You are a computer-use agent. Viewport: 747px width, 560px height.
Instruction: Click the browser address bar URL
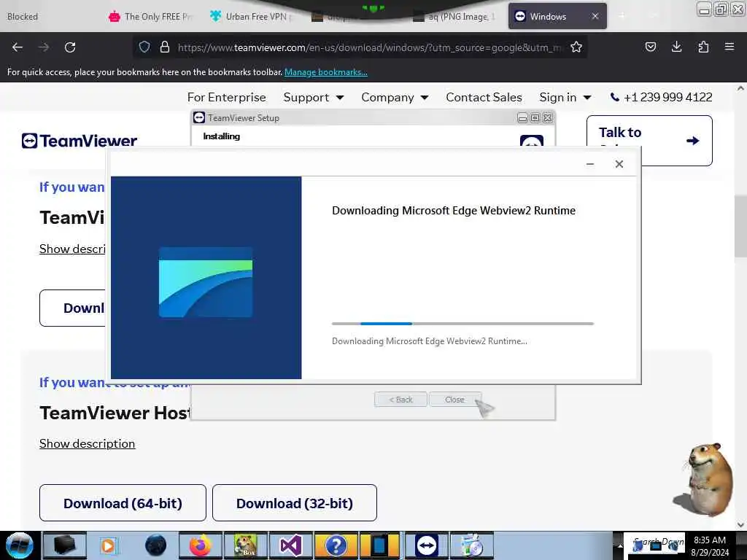[x=369, y=47]
